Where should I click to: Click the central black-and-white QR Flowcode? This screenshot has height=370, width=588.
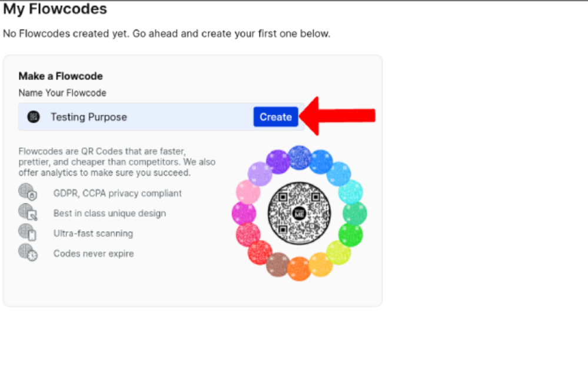[x=299, y=214]
